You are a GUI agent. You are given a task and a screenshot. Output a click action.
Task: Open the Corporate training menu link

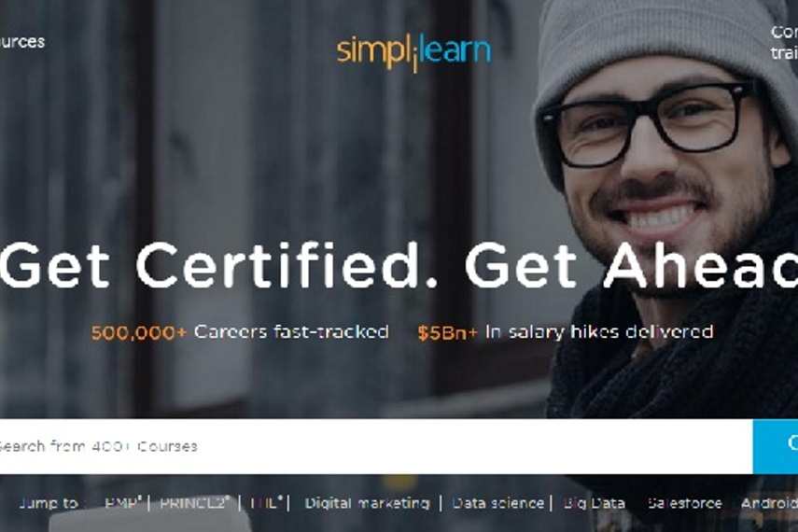coord(784,42)
